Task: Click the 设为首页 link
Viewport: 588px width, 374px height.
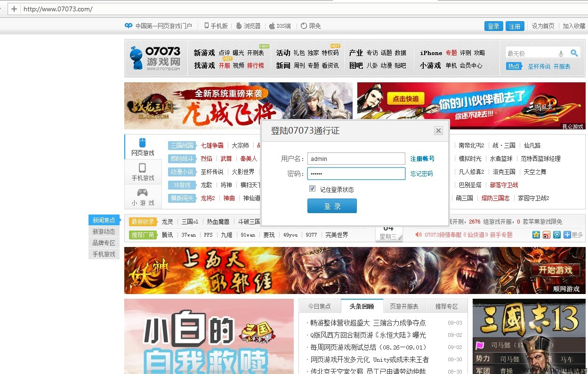Action: pos(543,26)
